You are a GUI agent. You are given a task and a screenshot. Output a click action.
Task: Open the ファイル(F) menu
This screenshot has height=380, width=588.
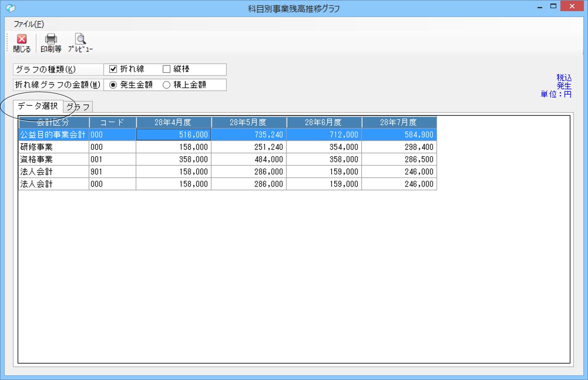29,24
